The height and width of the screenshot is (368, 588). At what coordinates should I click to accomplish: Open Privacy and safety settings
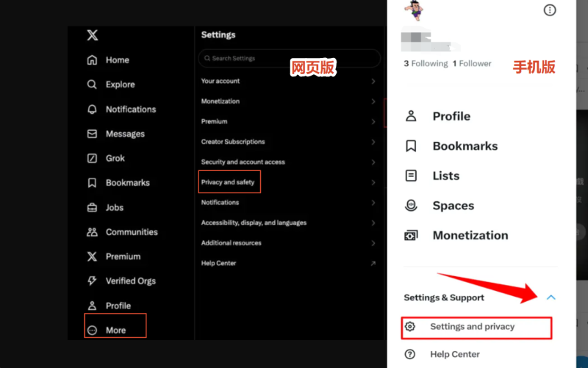point(289,182)
